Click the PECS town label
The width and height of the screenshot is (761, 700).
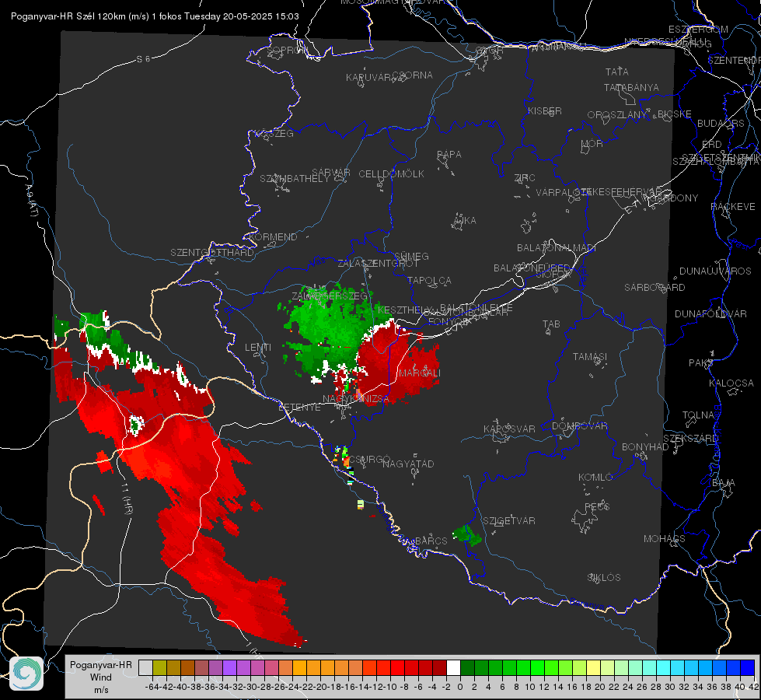tap(597, 506)
